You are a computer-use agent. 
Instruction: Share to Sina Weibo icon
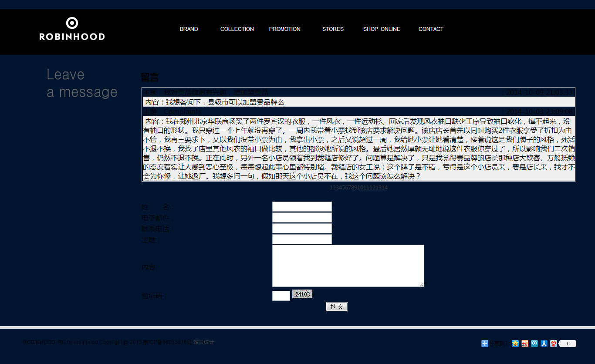tap(525, 344)
